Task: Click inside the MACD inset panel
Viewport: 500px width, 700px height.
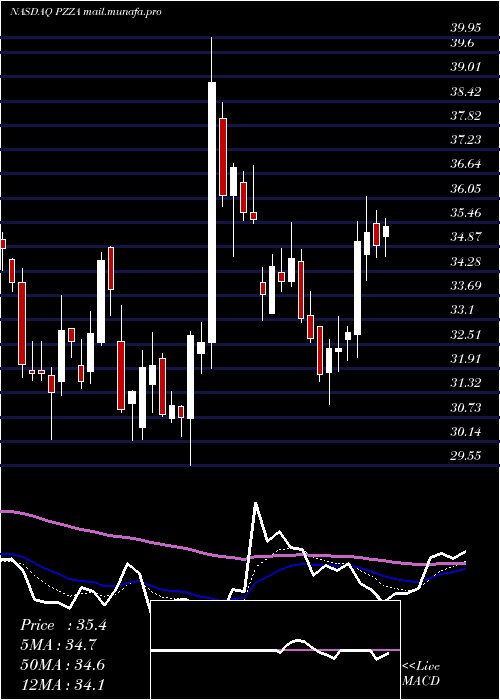Action: [x=275, y=650]
